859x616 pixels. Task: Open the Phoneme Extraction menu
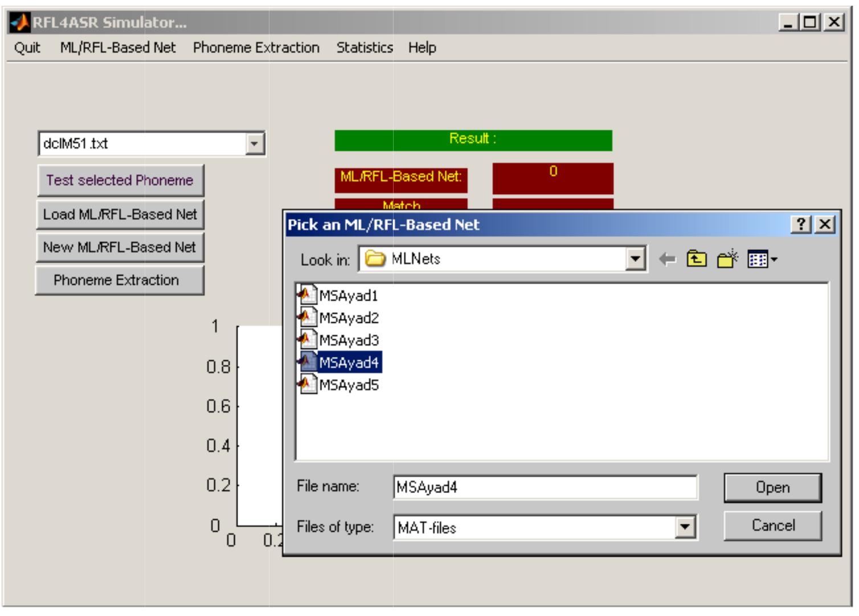pyautogui.click(x=256, y=48)
